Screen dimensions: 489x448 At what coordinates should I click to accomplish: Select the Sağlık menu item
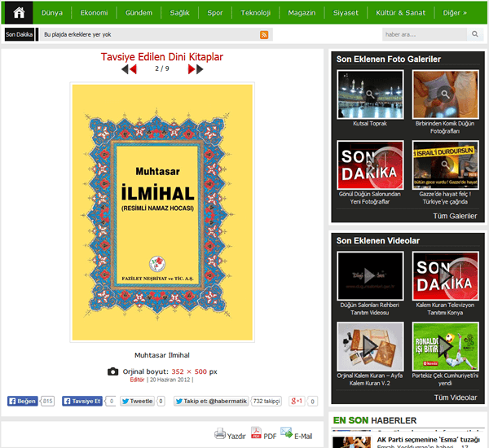tap(179, 13)
